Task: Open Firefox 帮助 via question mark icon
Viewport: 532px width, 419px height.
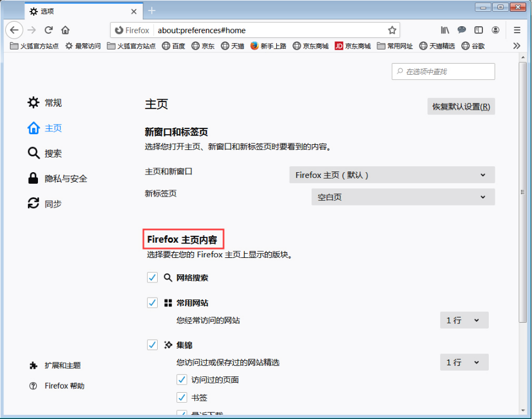Action: click(x=33, y=385)
